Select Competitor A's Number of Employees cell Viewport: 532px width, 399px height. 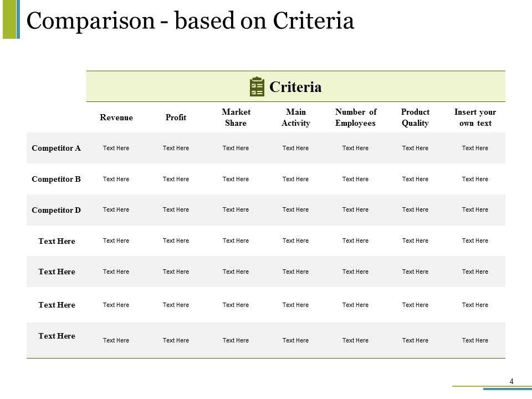355,148
